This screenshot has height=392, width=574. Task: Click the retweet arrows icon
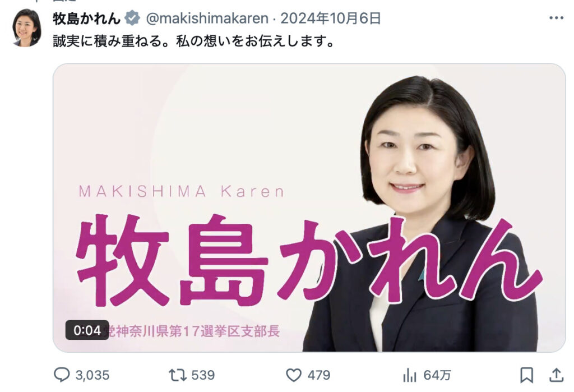178,375
